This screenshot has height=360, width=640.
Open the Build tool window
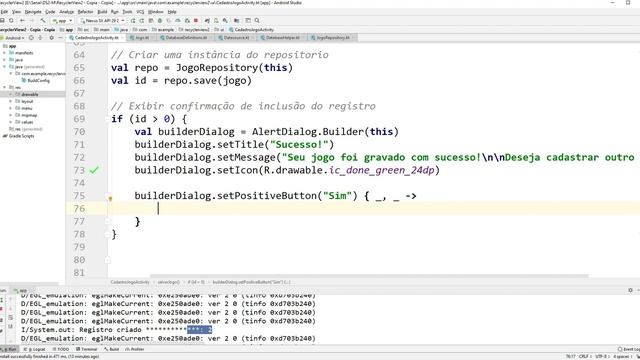112,349
